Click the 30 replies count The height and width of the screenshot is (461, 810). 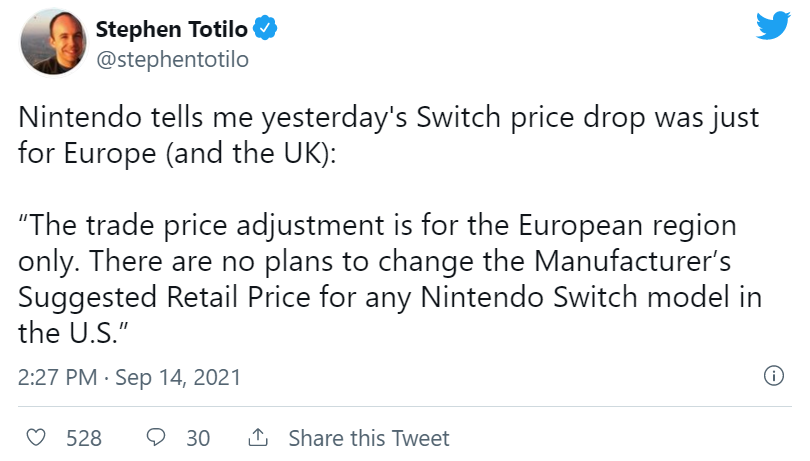tap(197, 438)
